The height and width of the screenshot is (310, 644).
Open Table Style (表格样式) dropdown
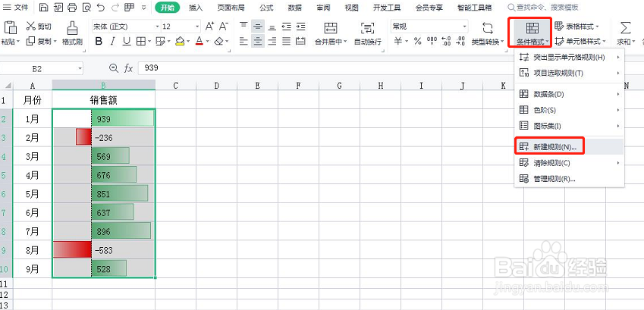576,27
